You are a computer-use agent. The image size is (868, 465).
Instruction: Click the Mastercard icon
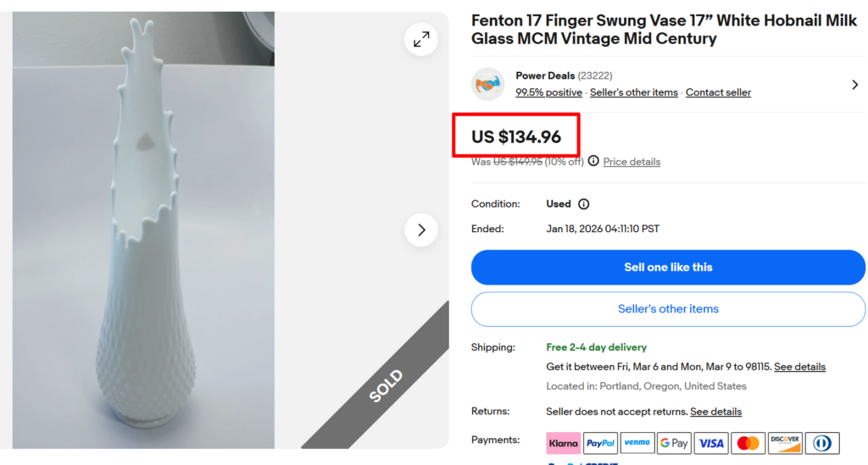click(x=748, y=443)
